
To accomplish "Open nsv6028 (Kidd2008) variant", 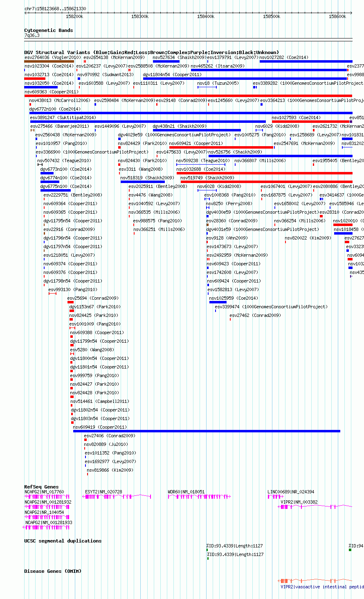I will 219,186.
